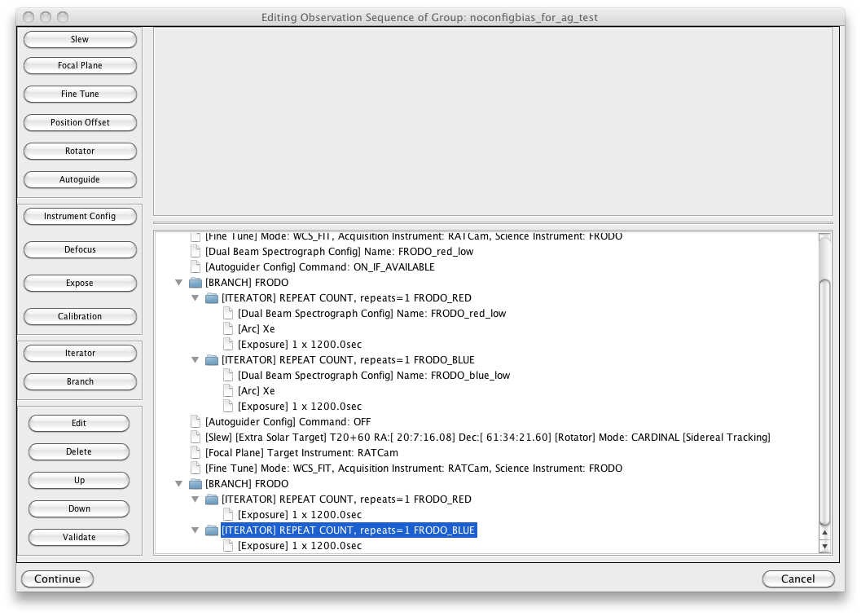
Task: Click the sequence tree's scroll up arrow
Action: [824, 533]
